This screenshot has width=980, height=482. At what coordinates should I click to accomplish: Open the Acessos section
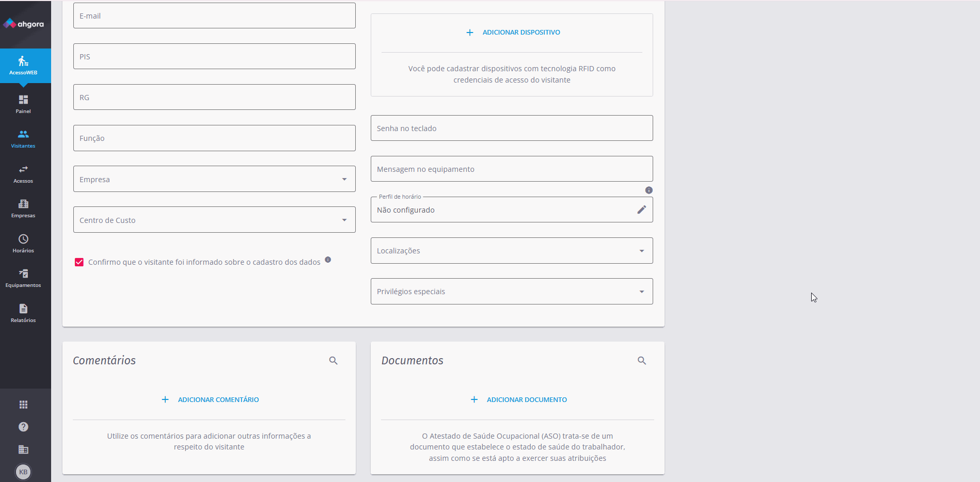(x=23, y=174)
